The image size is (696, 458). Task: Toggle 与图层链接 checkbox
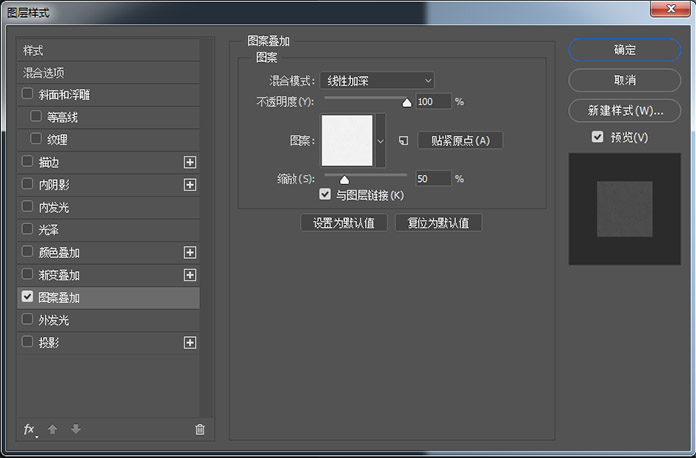[x=325, y=194]
